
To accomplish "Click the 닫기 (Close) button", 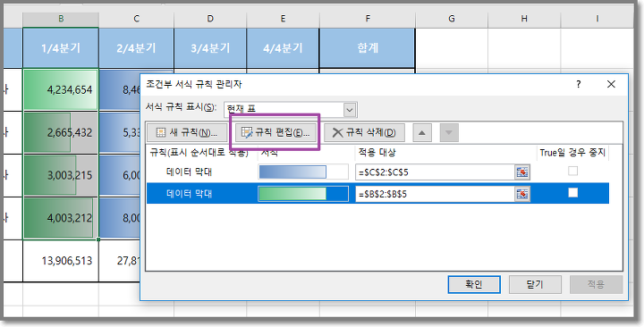I will point(535,284).
